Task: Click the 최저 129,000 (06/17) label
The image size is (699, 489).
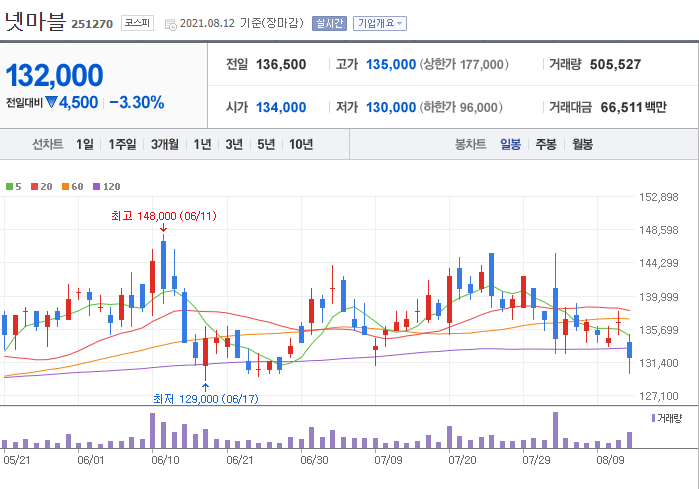Action: pyautogui.click(x=206, y=398)
